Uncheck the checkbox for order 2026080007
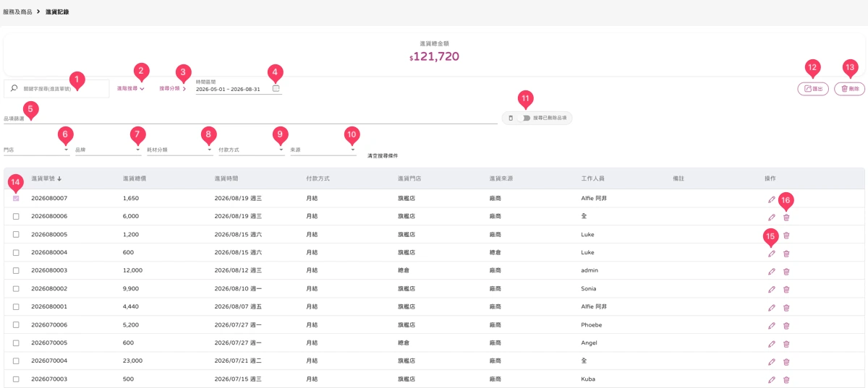The height and width of the screenshot is (388, 868). (16, 198)
